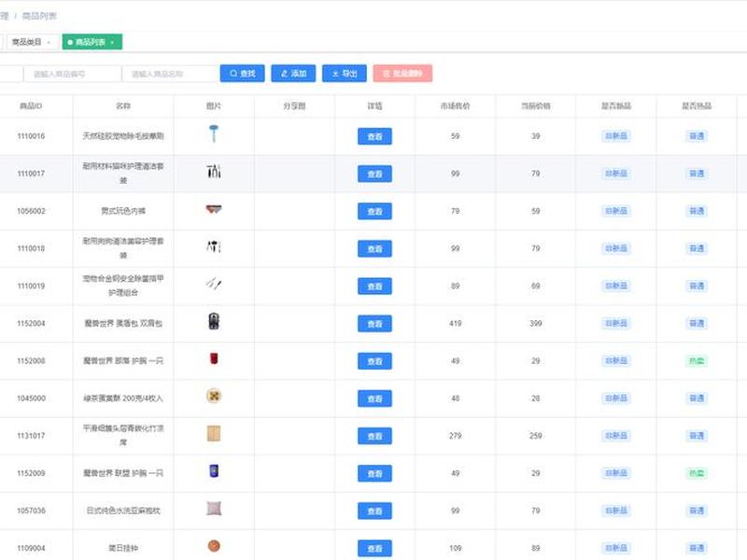Open blue wristband thumbnail for item 1152009
The image size is (747, 560).
(214, 471)
